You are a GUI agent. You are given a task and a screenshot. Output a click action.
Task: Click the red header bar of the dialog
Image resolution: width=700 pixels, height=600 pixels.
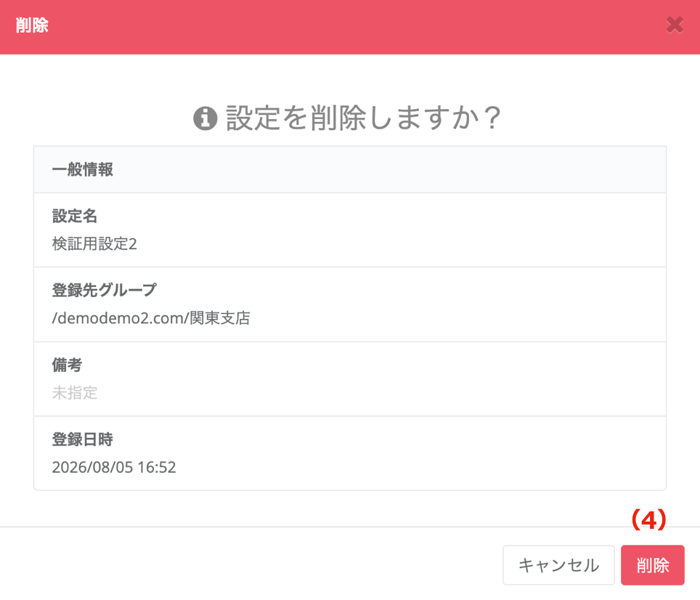pos(350,27)
